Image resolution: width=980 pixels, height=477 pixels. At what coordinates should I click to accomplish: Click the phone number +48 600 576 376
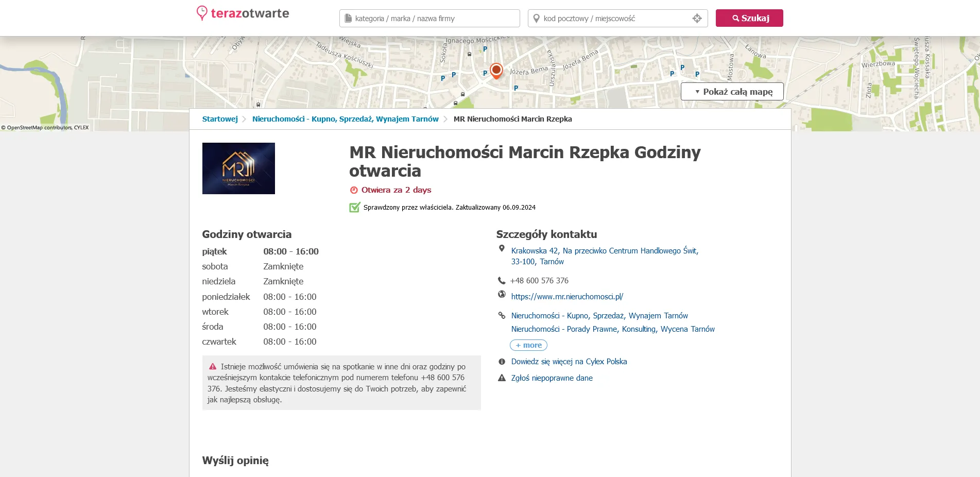539,281
